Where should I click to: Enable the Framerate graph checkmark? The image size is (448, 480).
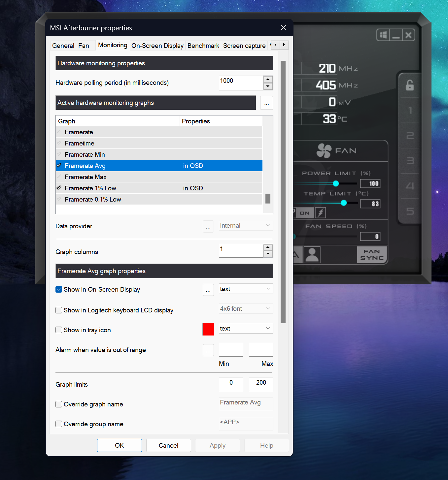click(x=59, y=132)
